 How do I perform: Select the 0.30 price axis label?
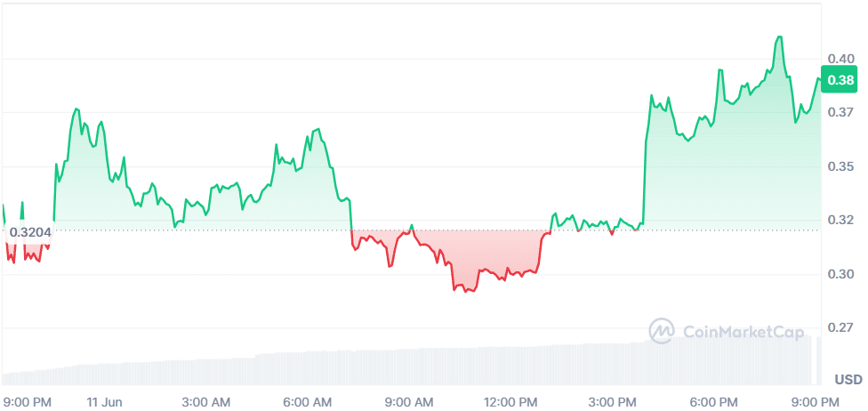[x=840, y=274]
